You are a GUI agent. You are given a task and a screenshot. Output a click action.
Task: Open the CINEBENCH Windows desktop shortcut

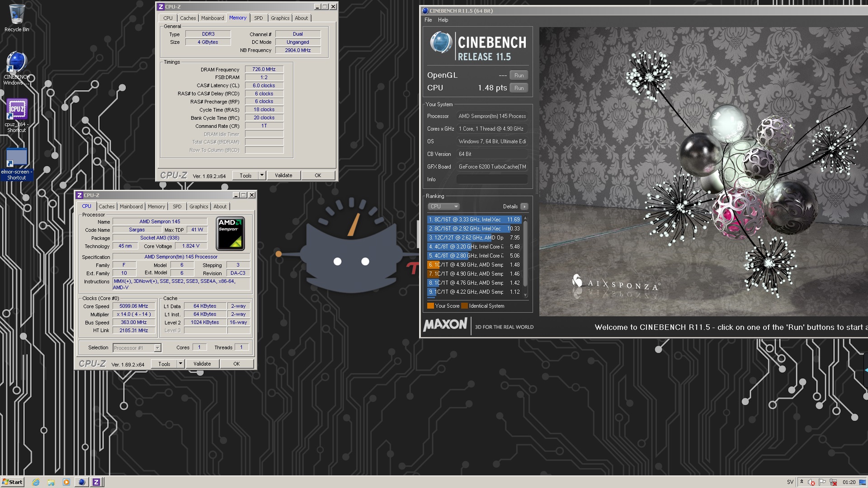click(x=17, y=68)
